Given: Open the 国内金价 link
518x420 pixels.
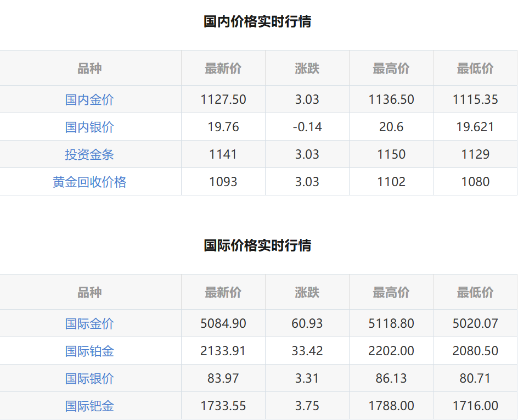Looking at the screenshot, I should point(89,99).
